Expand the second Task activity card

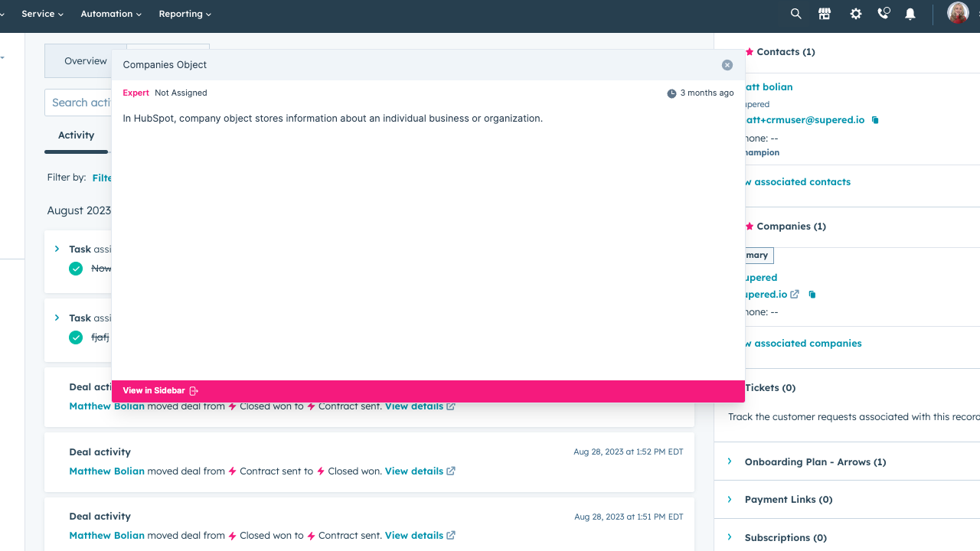(57, 318)
